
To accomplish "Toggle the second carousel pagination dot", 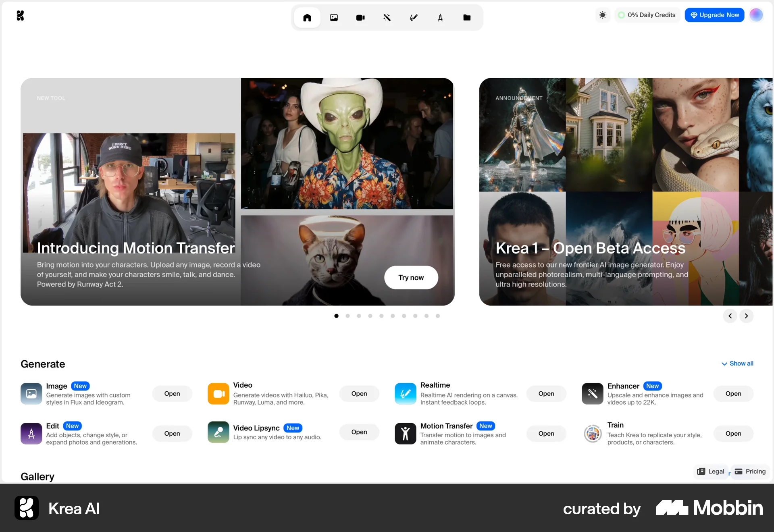I will point(347,316).
